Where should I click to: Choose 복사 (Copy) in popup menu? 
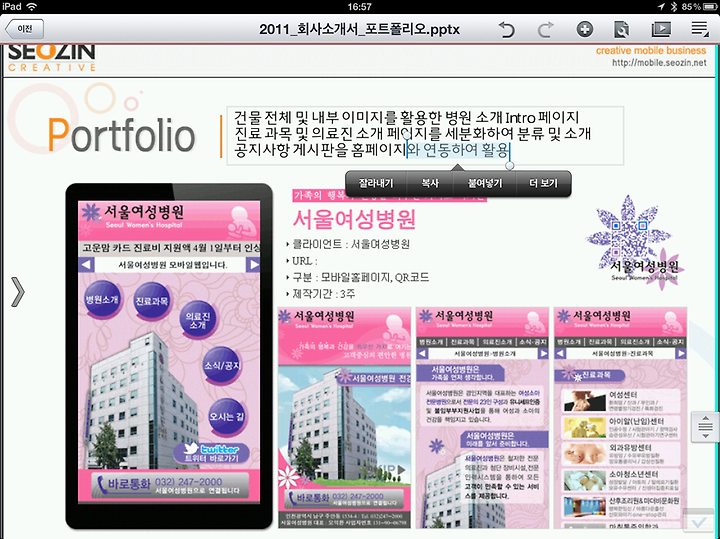click(430, 183)
